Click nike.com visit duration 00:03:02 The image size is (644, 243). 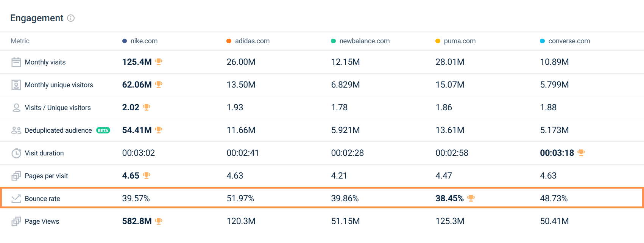click(139, 153)
